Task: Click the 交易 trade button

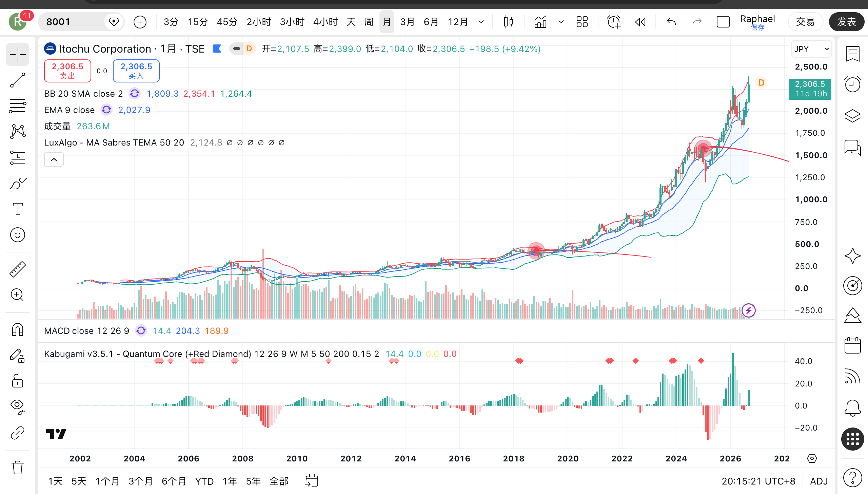Action: (805, 22)
